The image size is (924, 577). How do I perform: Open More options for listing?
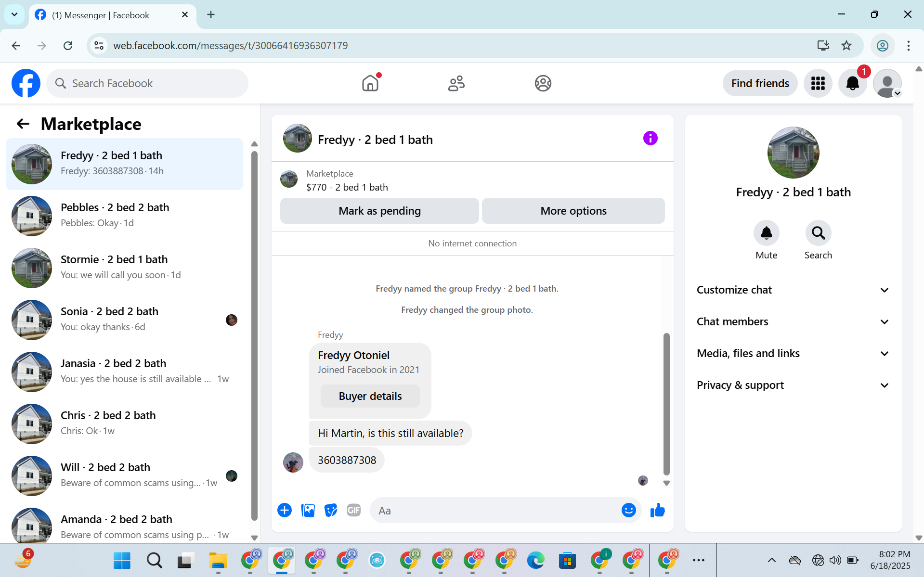[x=573, y=211]
